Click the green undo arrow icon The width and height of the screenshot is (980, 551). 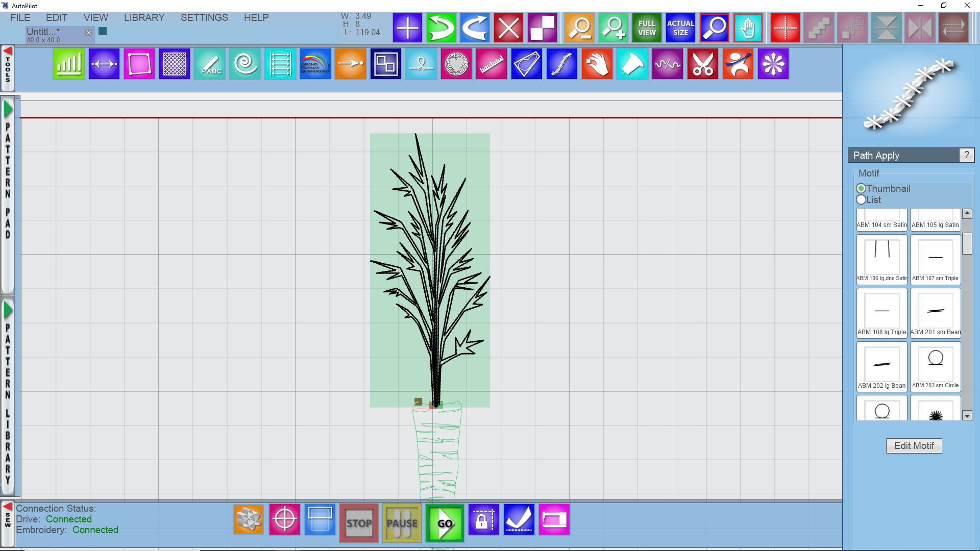441,28
